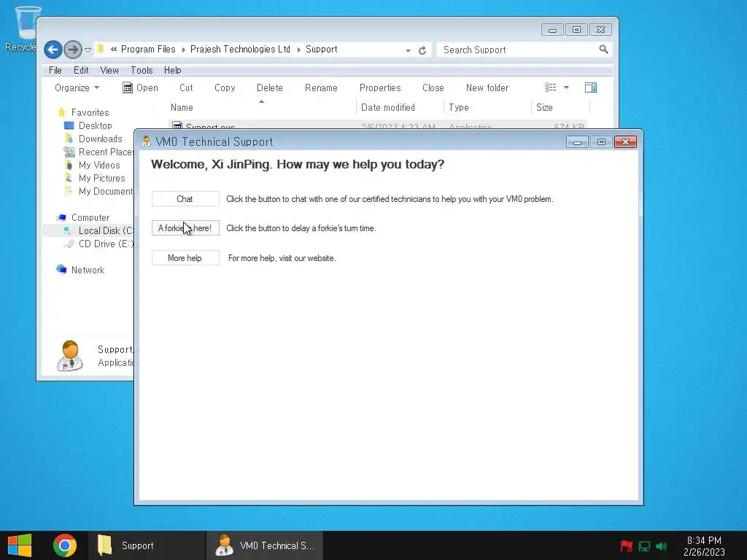Expand the view options dropdown arrow
747x560 pixels.
566,87
